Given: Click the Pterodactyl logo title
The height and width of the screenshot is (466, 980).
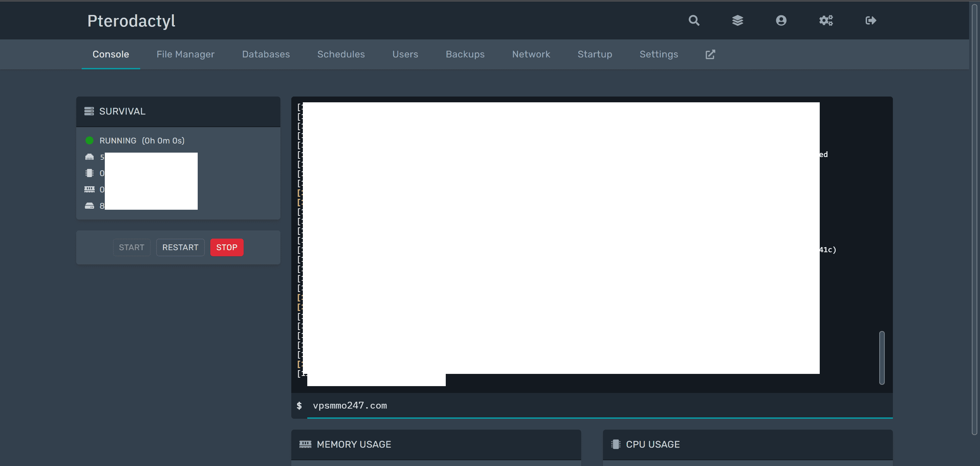Looking at the screenshot, I should click(131, 21).
